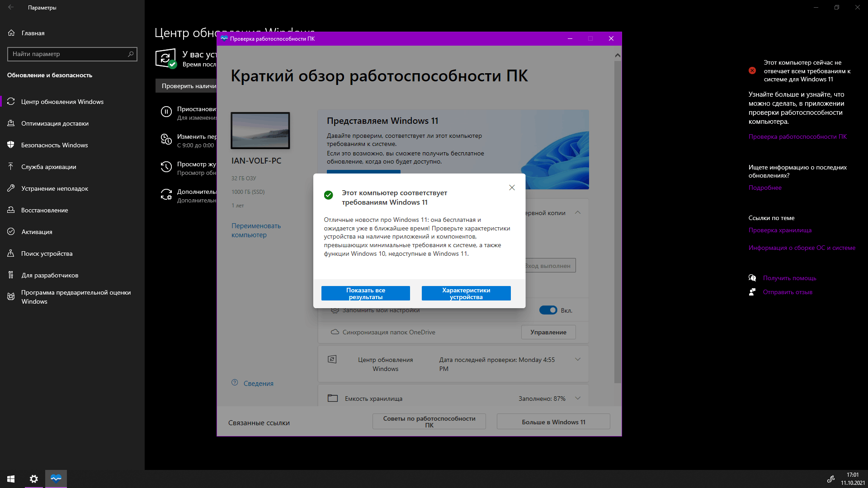Click the storage capacity folder icon

pos(333,398)
